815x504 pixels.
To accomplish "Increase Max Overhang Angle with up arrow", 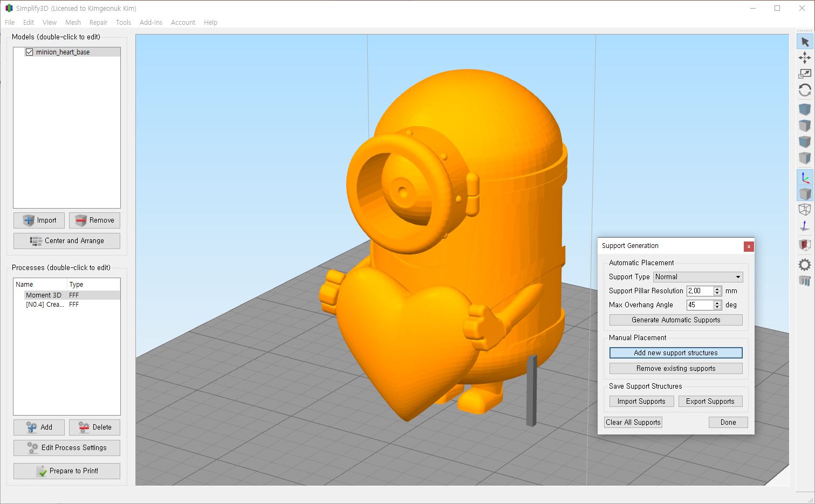I will tap(717, 302).
